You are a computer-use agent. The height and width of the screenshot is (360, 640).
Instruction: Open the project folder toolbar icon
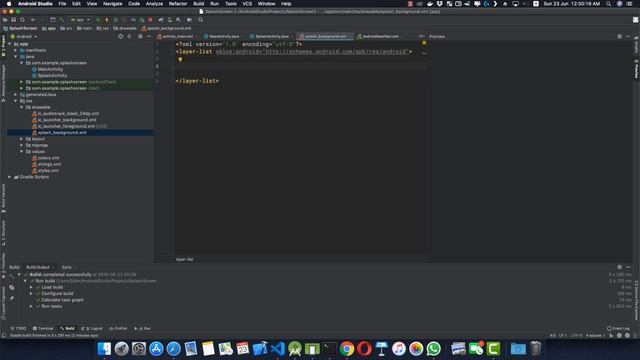[5, 20]
